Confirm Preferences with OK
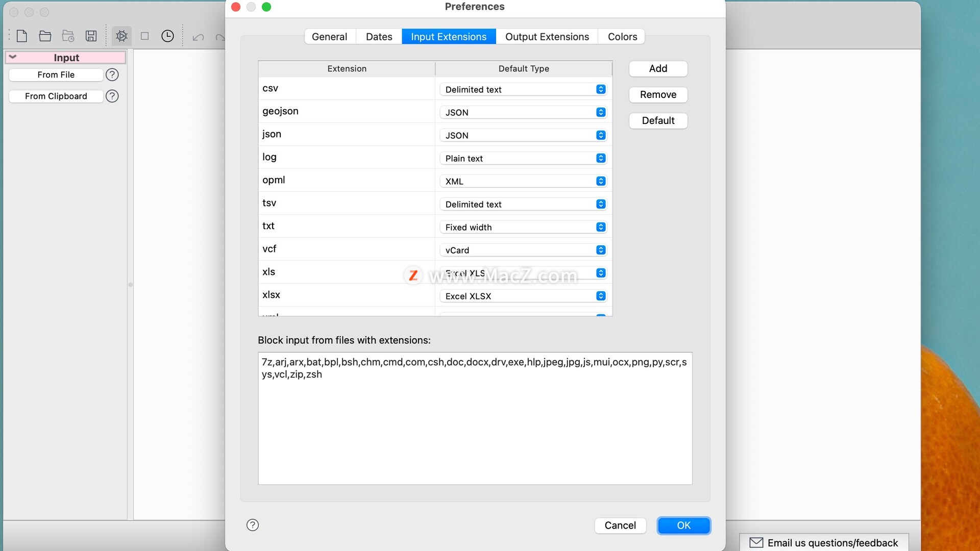 pos(683,525)
